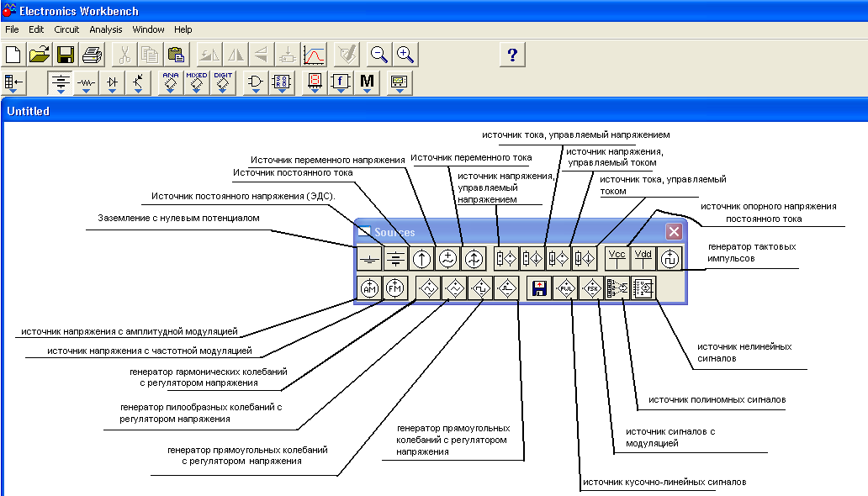Close the Sources palette window
Viewport: 868px width, 496px height.
[x=674, y=231]
